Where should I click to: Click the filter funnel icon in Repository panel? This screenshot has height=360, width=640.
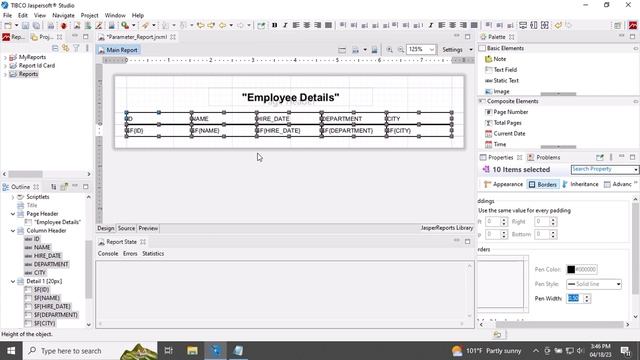[76, 48]
